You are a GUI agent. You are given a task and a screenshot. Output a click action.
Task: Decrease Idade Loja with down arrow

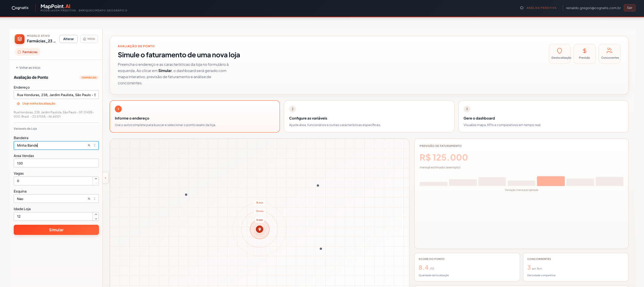coord(96,219)
